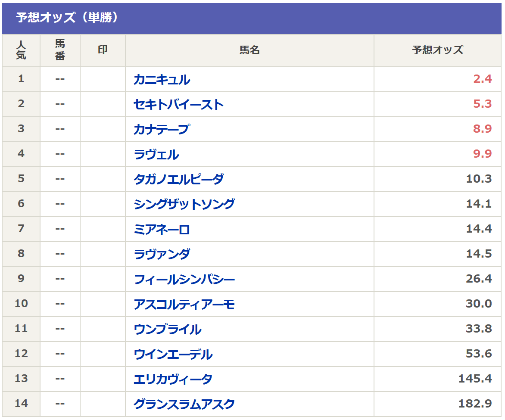The height and width of the screenshot is (420, 505).
Task: Click the 人気 column header
Action: 21,50
